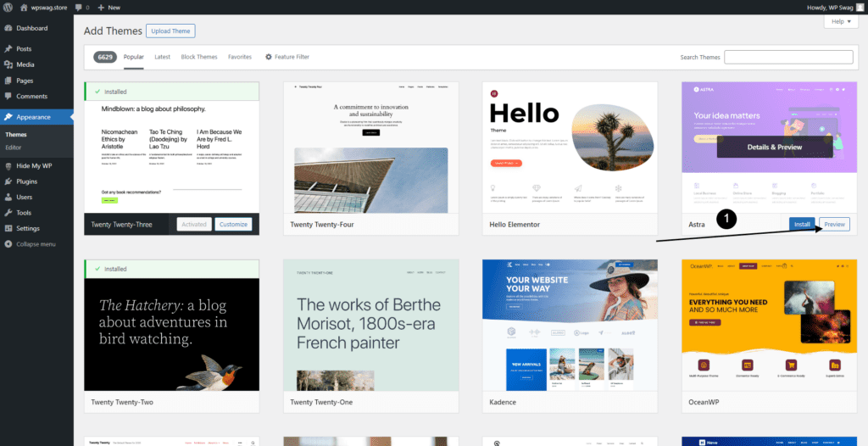Click the Plugins plug icon
This screenshot has width=868, height=446.
click(8, 181)
